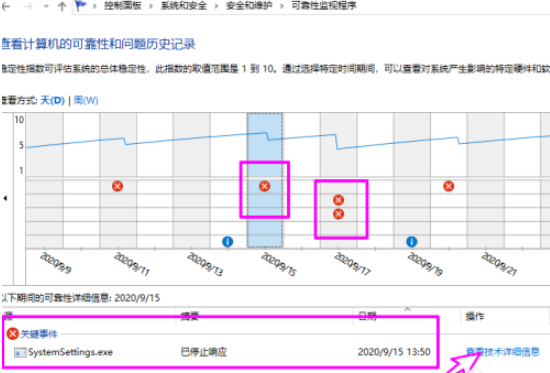Click 可靠性监视程序 breadcrumb

324,6
